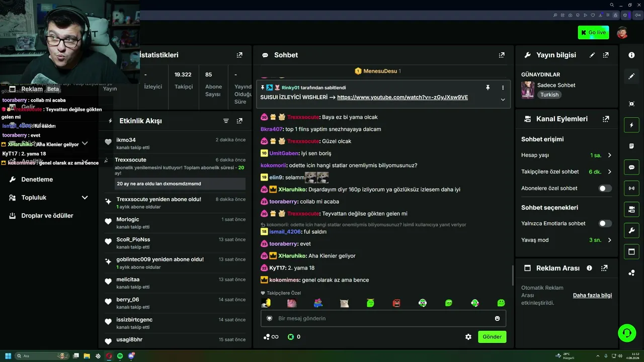The width and height of the screenshot is (644, 362).
Task: Open the YouTube link in the pinned message
Action: (x=403, y=97)
